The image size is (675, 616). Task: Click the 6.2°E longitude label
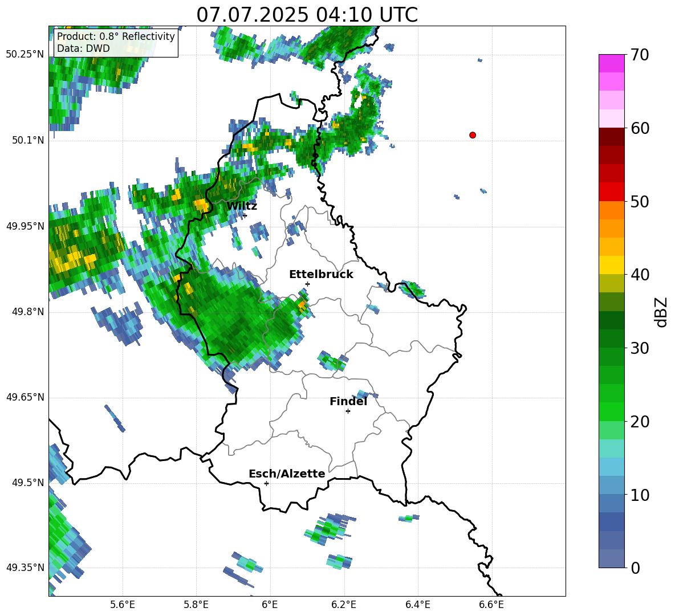(344, 605)
